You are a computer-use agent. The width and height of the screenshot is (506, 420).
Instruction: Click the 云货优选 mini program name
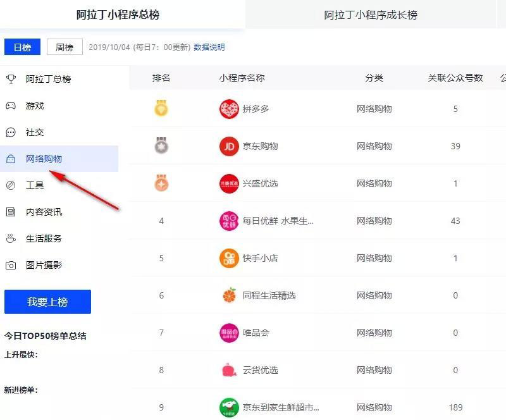tap(261, 370)
